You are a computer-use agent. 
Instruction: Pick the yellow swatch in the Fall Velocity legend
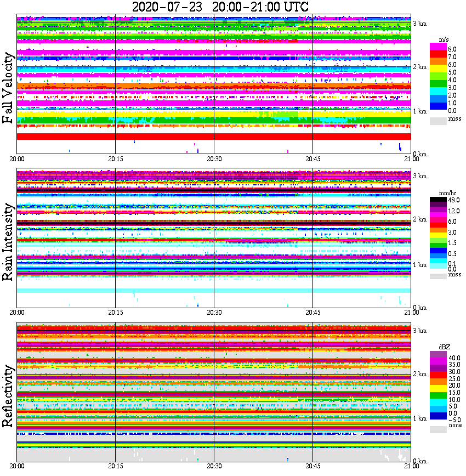438,69
